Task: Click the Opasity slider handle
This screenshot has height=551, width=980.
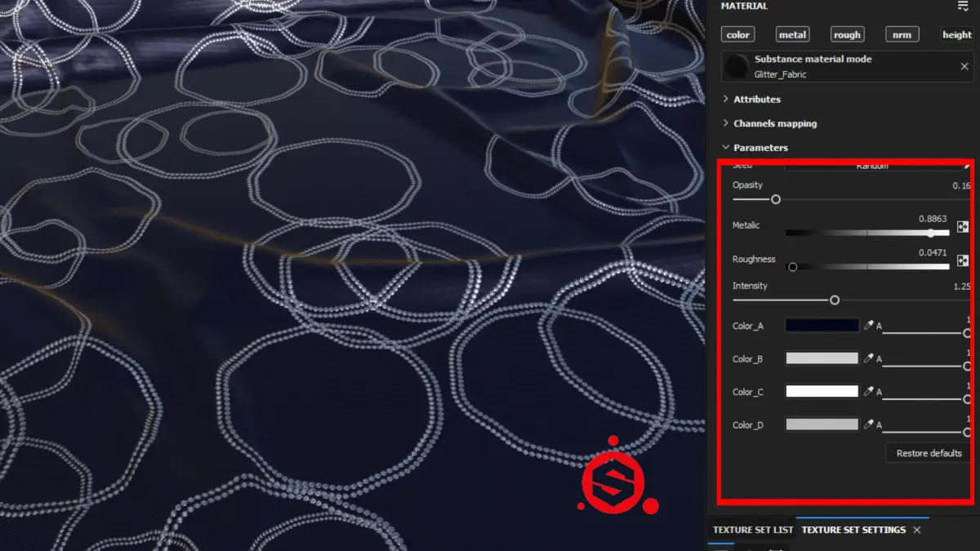Action: 776,199
